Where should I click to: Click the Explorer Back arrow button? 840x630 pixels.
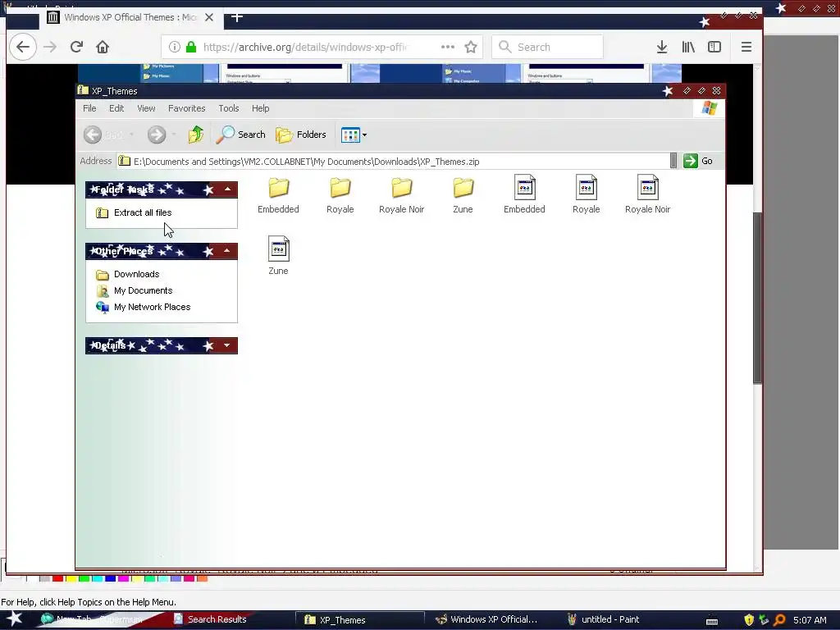click(x=93, y=135)
